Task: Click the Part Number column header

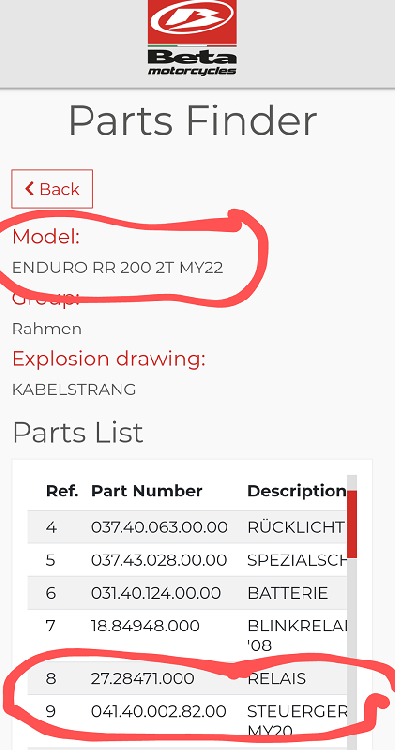Action: (146, 491)
